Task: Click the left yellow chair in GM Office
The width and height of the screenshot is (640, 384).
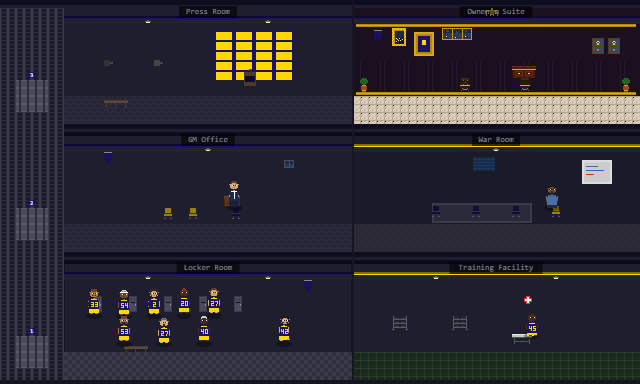Action: click(168, 213)
